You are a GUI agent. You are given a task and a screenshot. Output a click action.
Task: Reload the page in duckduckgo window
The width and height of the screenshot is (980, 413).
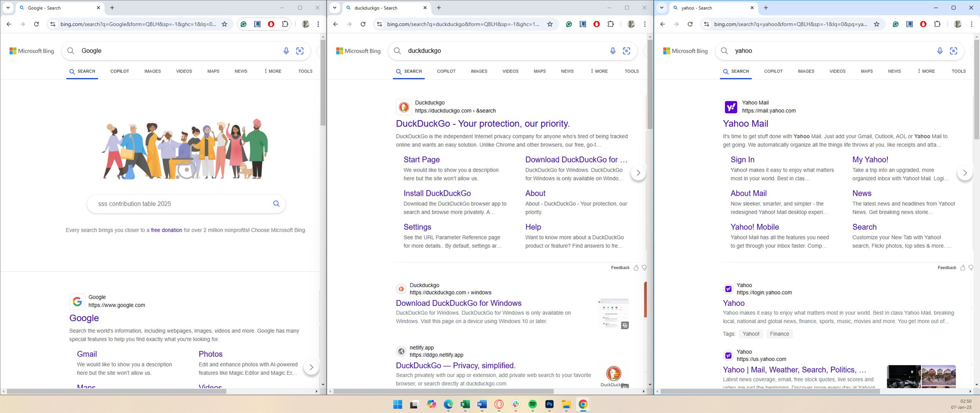(363, 24)
